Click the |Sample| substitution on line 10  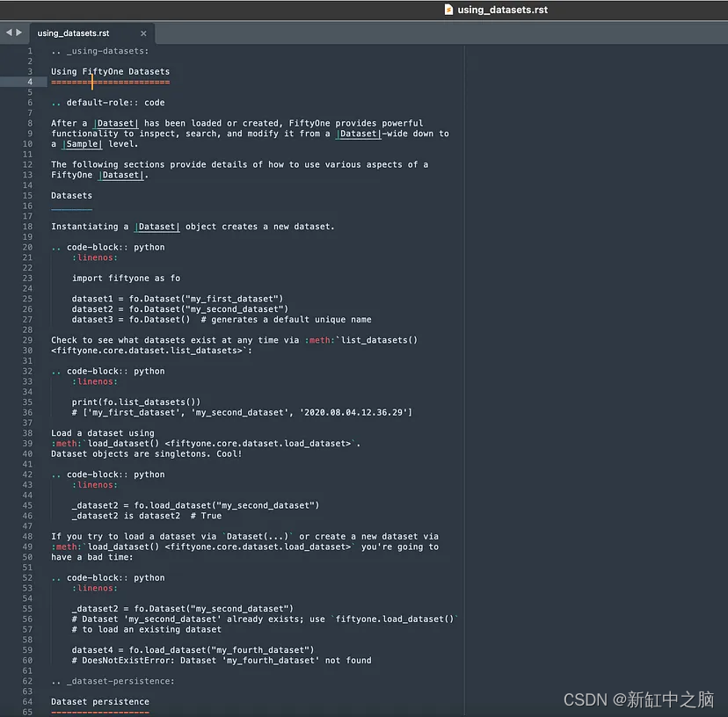tap(82, 144)
